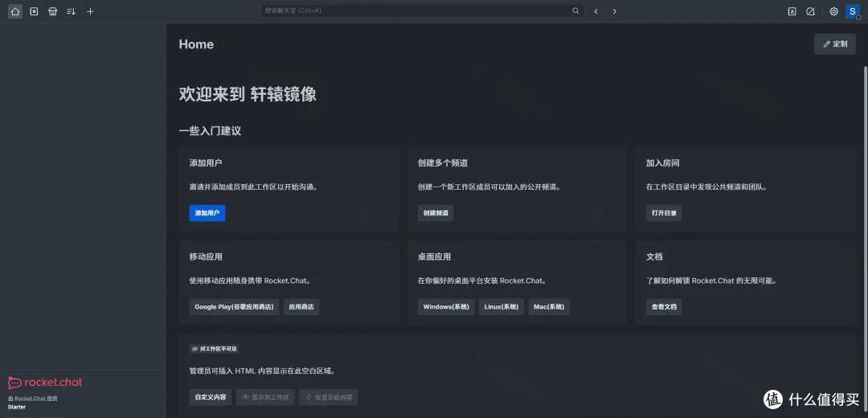Click the 创建多个频道 card title
Image resolution: width=868 pixels, height=418 pixels.
443,163
